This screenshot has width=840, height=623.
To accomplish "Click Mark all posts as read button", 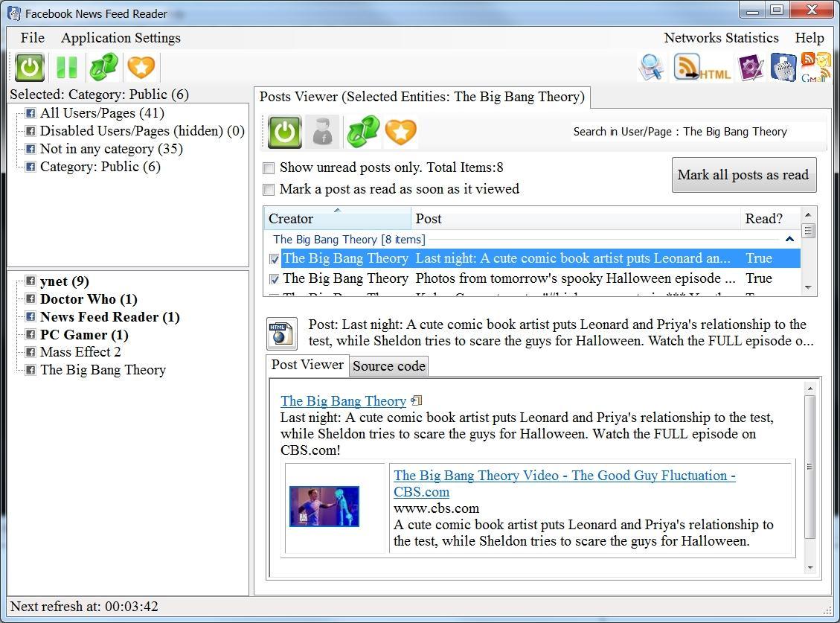I will pyautogui.click(x=743, y=175).
